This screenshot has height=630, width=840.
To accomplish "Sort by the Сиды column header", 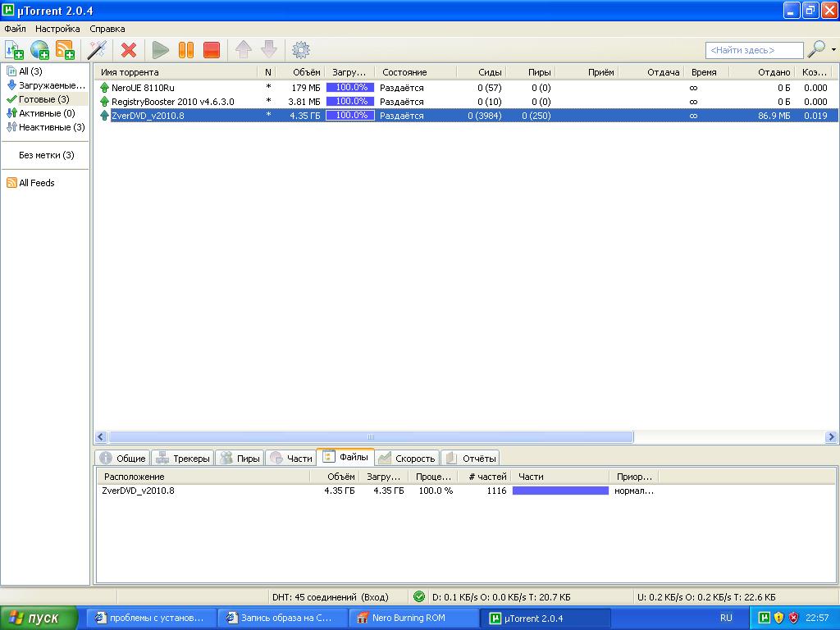I will coord(482,72).
